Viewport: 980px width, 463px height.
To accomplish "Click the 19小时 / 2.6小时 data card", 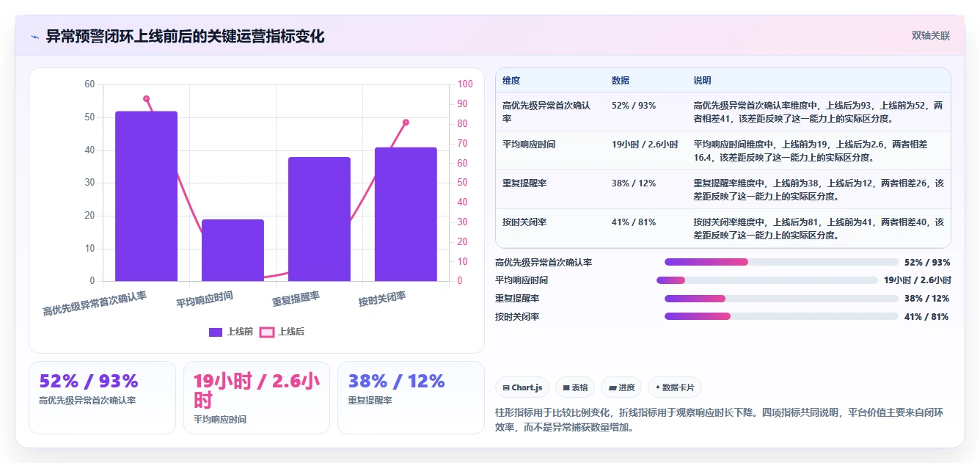I will pyautogui.click(x=257, y=397).
